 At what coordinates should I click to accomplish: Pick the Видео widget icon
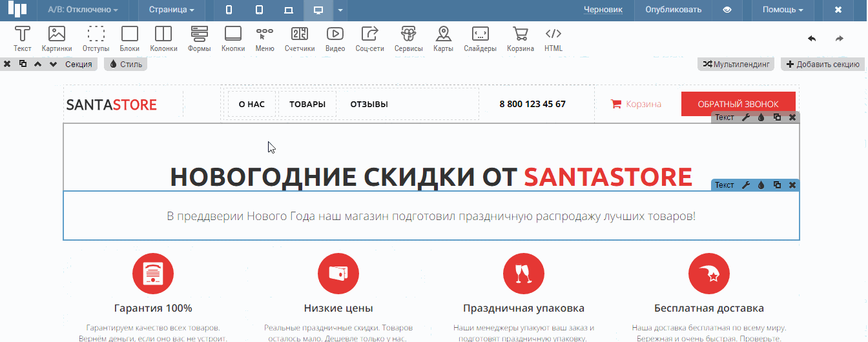(x=335, y=39)
